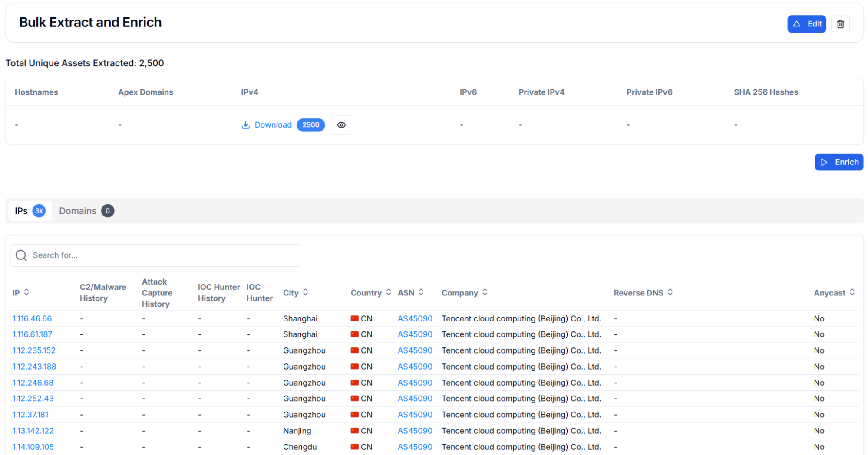Screen dimensions: 868x455
Task: Toggle the eye icon to view IPv4 list
Action: pyautogui.click(x=341, y=125)
